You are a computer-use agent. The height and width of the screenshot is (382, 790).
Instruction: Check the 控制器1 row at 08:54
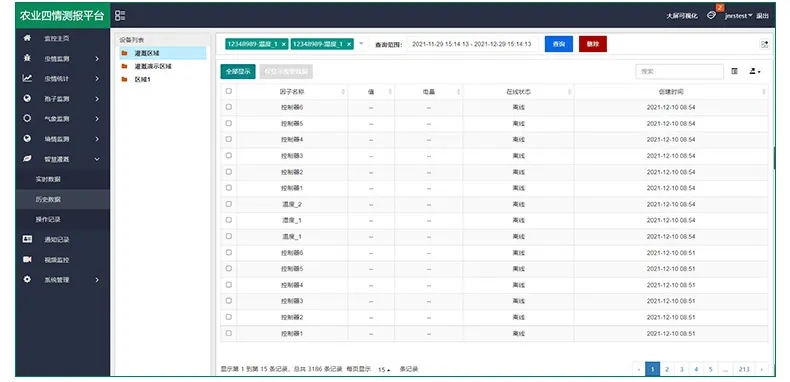229,187
